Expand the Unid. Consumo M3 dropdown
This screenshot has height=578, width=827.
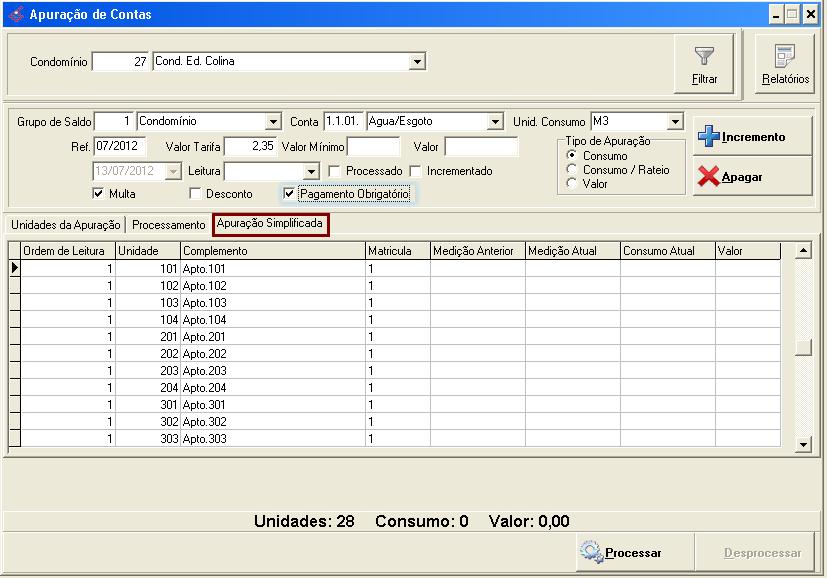click(x=675, y=122)
